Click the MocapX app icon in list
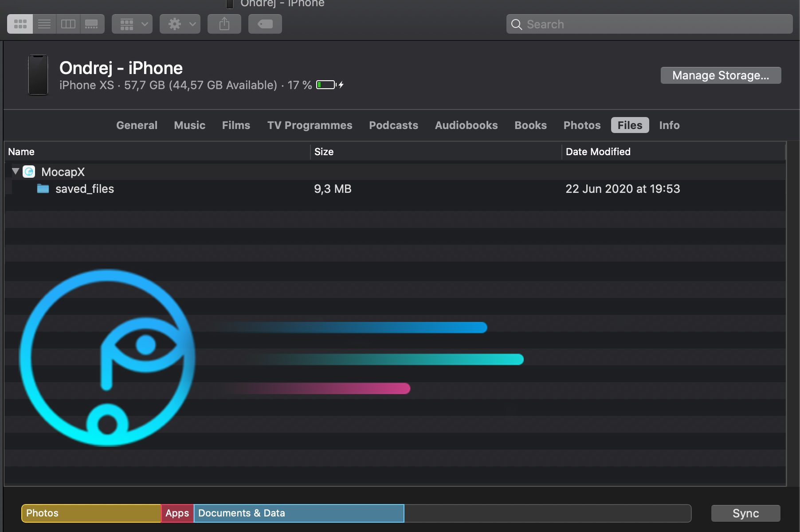This screenshot has height=532, width=800. pyautogui.click(x=29, y=172)
